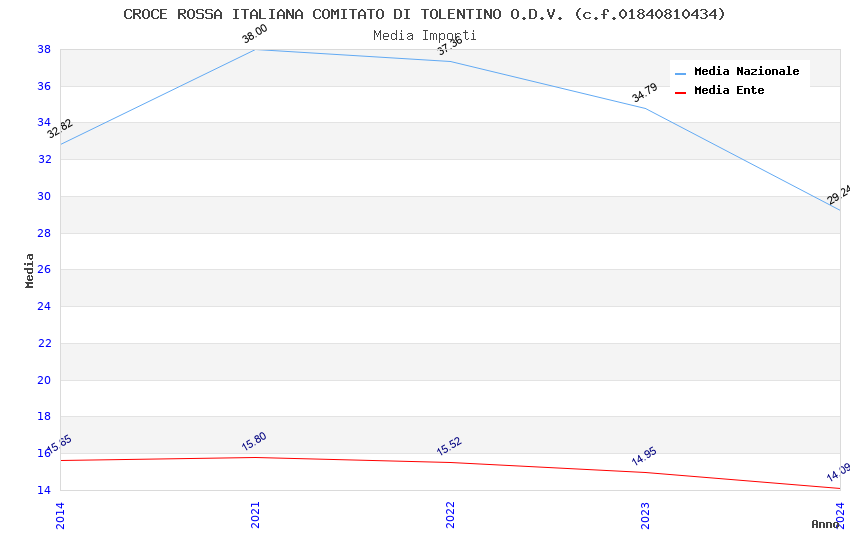The image size is (850, 550).
Task: Click the y-axis tick value 20
Action: 44,380
